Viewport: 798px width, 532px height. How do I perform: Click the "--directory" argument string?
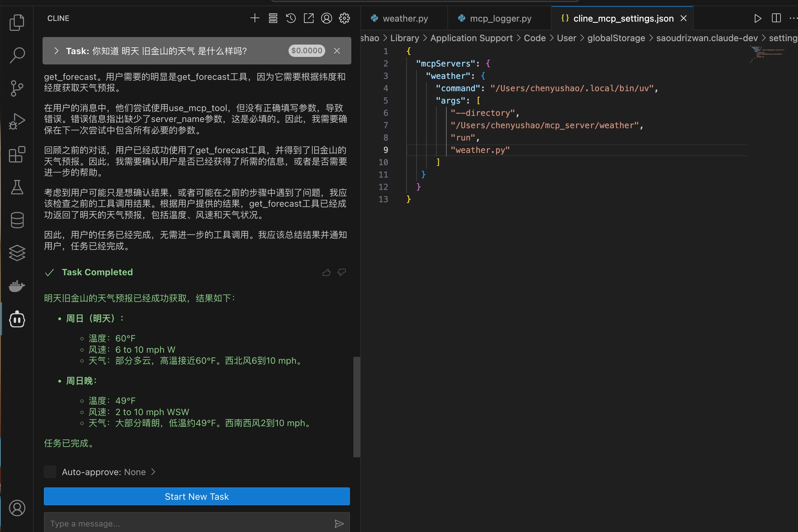click(x=482, y=113)
